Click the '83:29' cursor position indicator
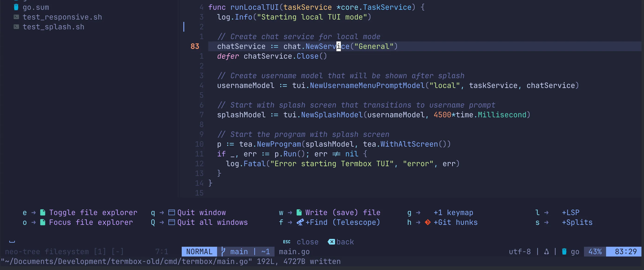The width and height of the screenshot is (644, 270). 626,252
